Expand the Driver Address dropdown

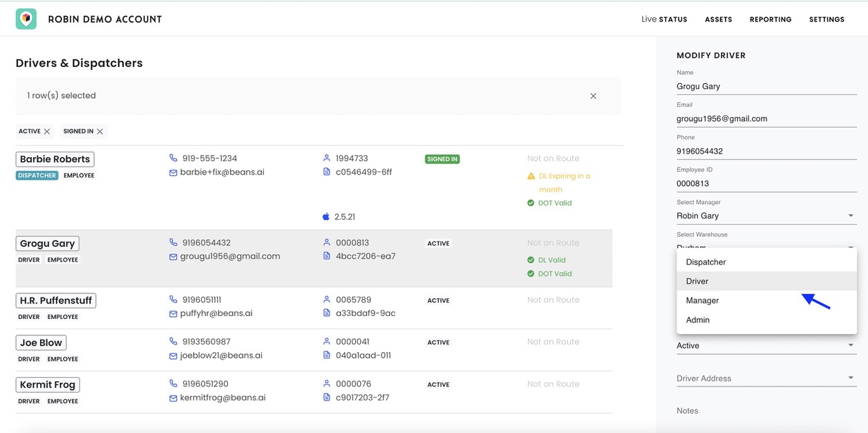click(x=766, y=378)
